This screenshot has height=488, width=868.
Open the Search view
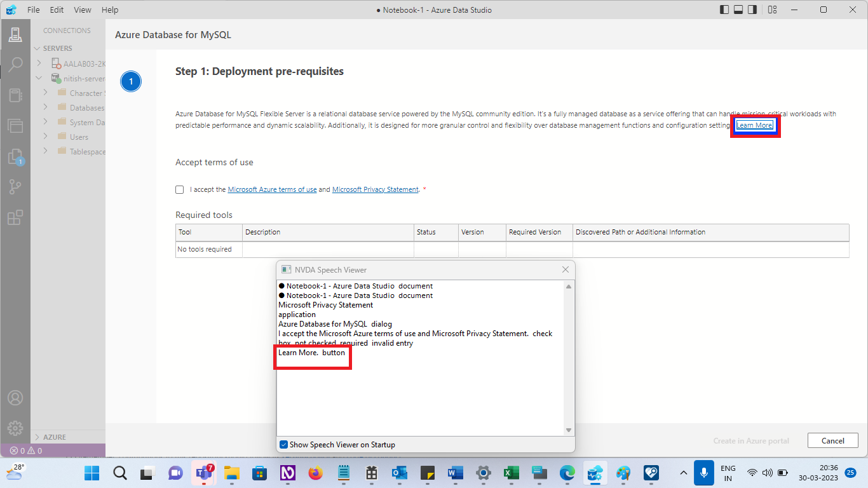(15, 64)
